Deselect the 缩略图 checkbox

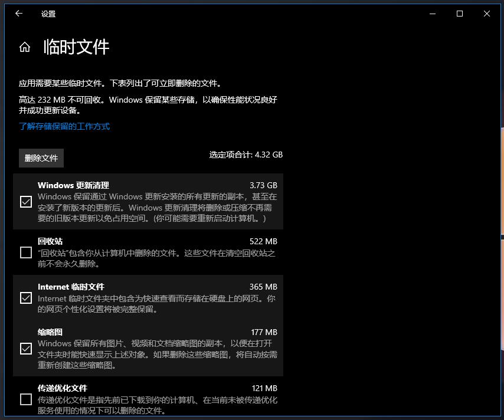click(26, 349)
